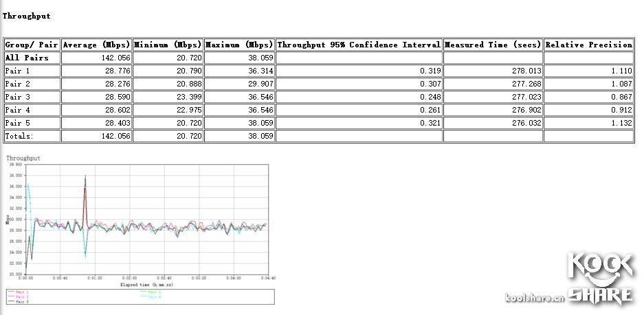
Task: Click the Totals: row label
Action: click(19, 136)
